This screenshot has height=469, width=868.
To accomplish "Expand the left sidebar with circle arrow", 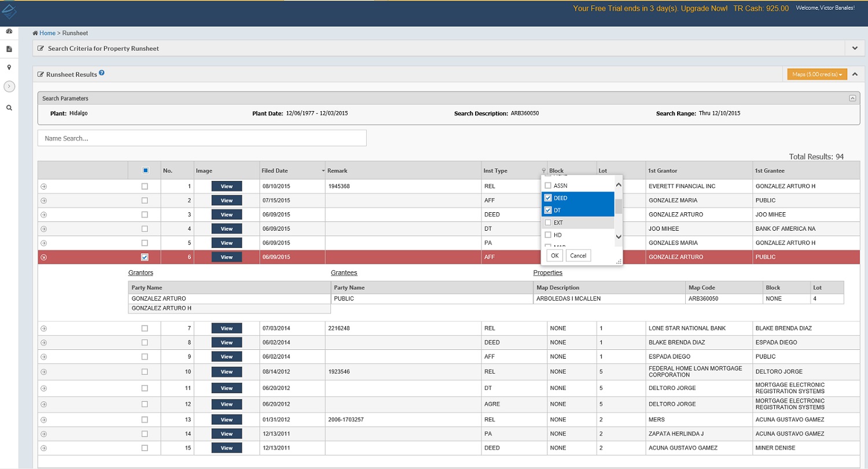I will pyautogui.click(x=9, y=86).
